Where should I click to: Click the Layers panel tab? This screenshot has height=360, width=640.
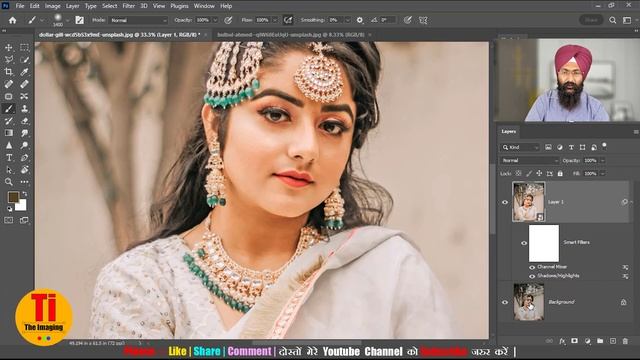coord(509,131)
